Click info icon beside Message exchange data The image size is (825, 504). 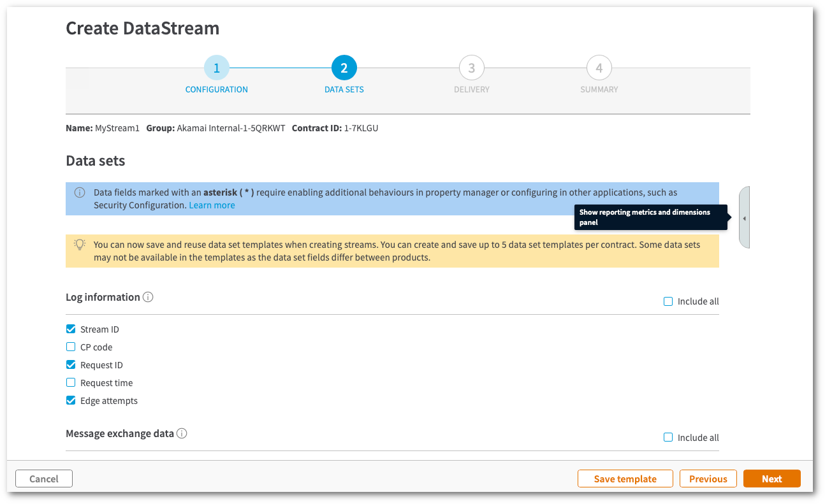[182, 433]
